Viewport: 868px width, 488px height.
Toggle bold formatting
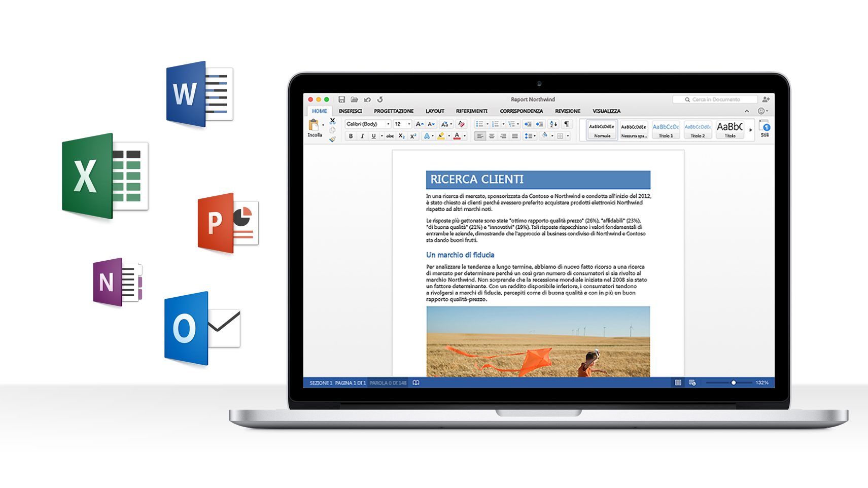coord(351,136)
